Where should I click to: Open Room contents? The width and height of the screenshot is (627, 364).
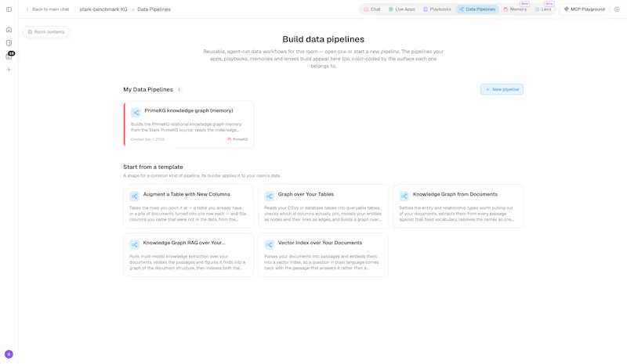[46, 32]
